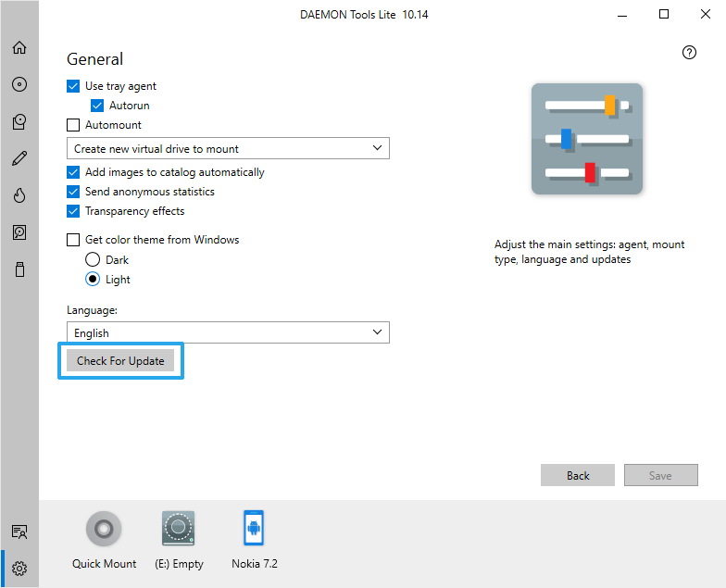This screenshot has width=726, height=588.
Task: Toggle the Autorun checkbox
Action: click(x=97, y=106)
